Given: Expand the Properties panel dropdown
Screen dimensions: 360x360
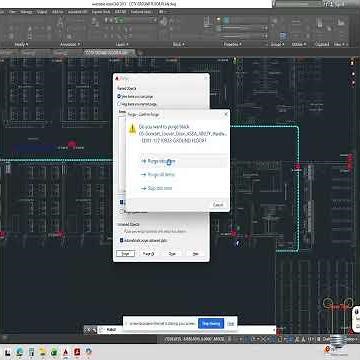Looking at the screenshot, I should (x=233, y=44).
